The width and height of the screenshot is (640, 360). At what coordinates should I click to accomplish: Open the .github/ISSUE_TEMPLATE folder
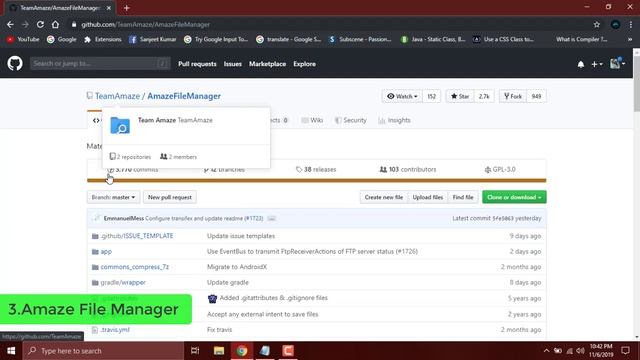point(137,236)
